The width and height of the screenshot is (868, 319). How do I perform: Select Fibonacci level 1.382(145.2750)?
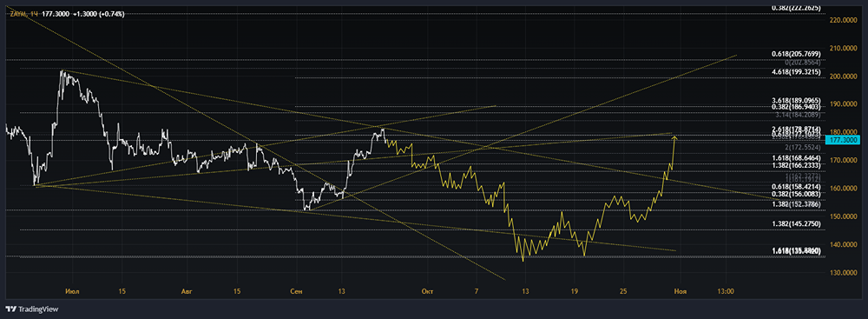[796, 224]
